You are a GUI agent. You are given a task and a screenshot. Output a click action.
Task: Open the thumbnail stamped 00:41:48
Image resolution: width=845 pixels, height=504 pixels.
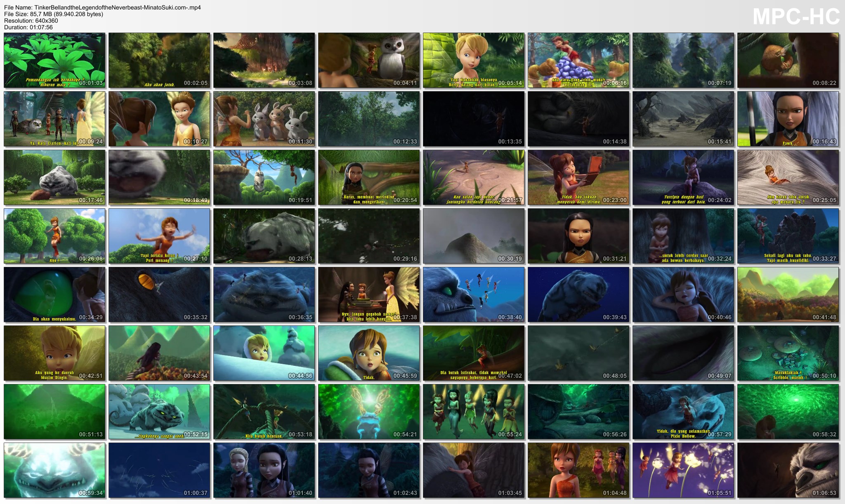coord(788,294)
